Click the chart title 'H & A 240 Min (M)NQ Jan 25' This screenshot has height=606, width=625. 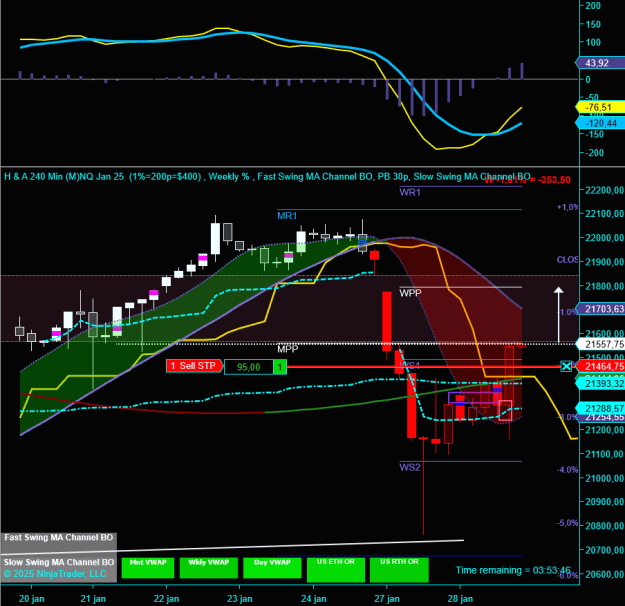pos(64,176)
